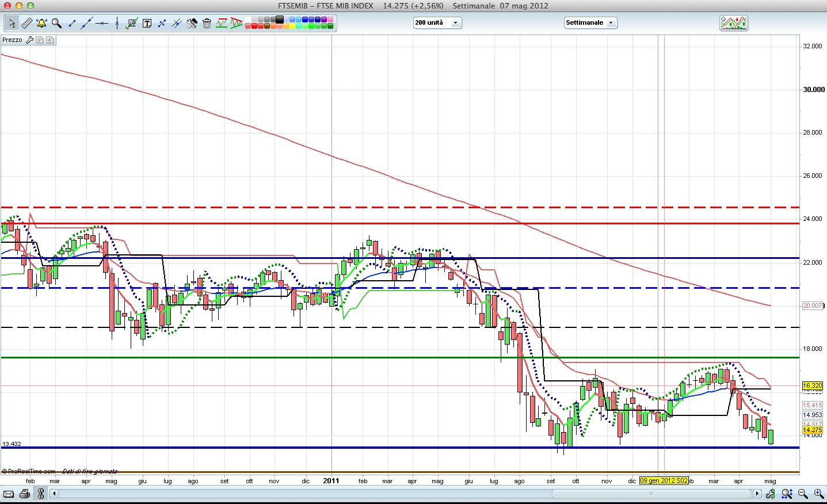The image size is (827, 504).
Task: Click the 20.007 moving average label
Action: pyautogui.click(x=813, y=306)
